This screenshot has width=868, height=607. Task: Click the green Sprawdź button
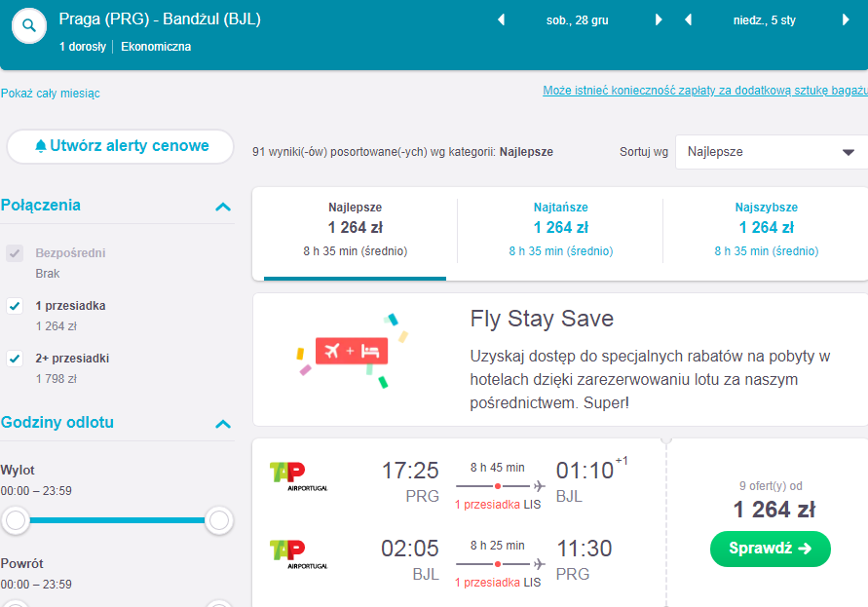tap(770, 549)
